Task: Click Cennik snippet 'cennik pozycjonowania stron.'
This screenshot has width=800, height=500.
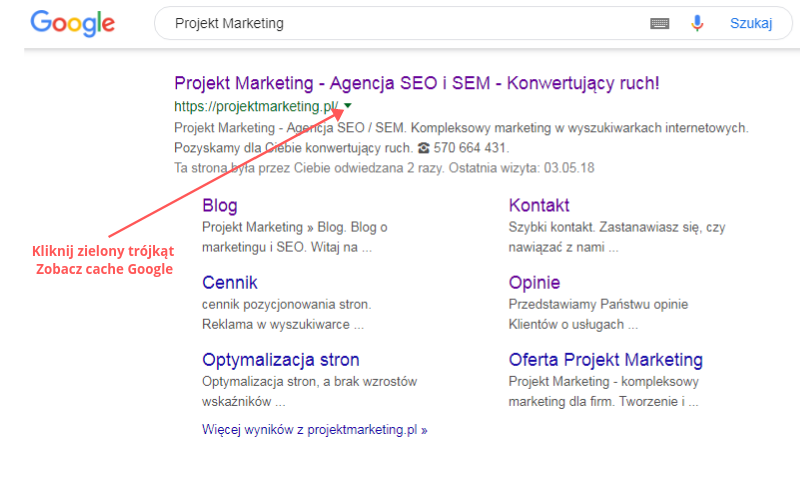Action: [286, 304]
